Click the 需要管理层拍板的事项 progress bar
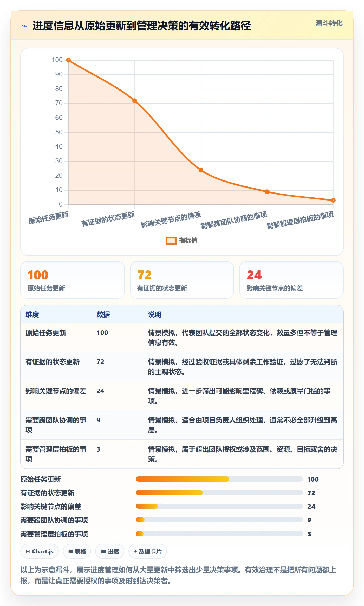 pyautogui.click(x=219, y=534)
